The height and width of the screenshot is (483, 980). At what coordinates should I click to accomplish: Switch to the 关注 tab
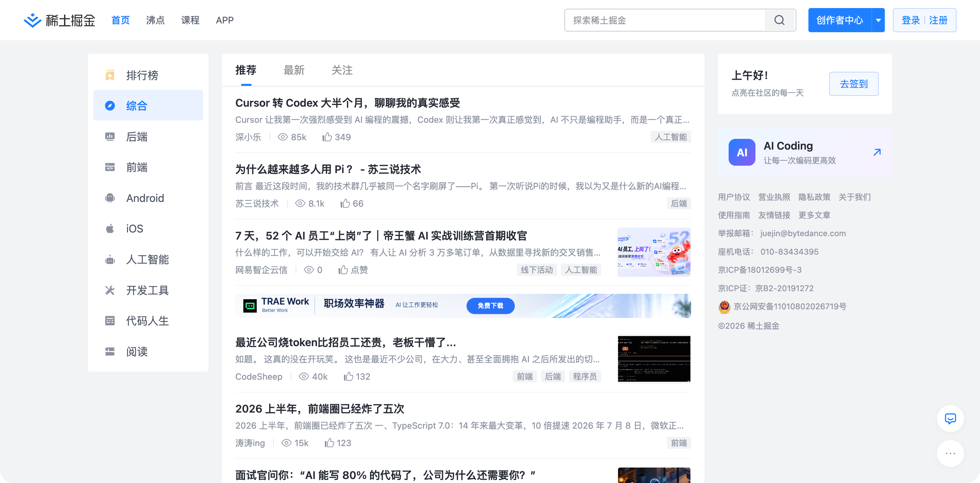tap(342, 70)
